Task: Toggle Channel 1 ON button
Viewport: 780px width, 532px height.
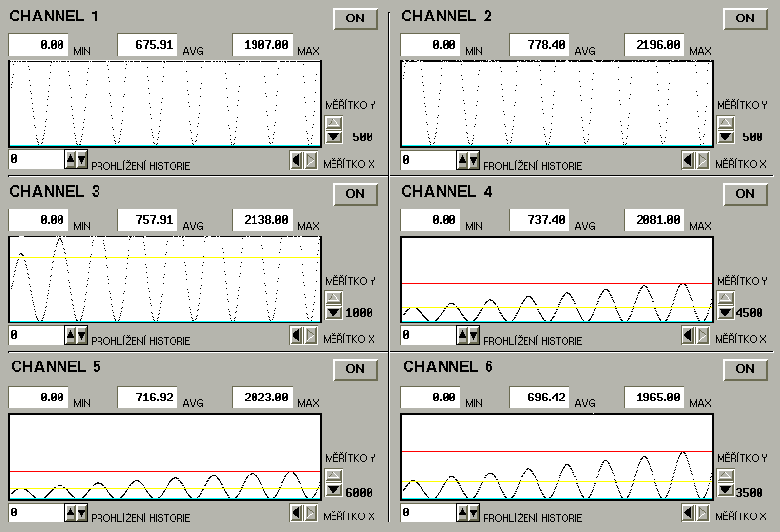Action: (x=355, y=19)
